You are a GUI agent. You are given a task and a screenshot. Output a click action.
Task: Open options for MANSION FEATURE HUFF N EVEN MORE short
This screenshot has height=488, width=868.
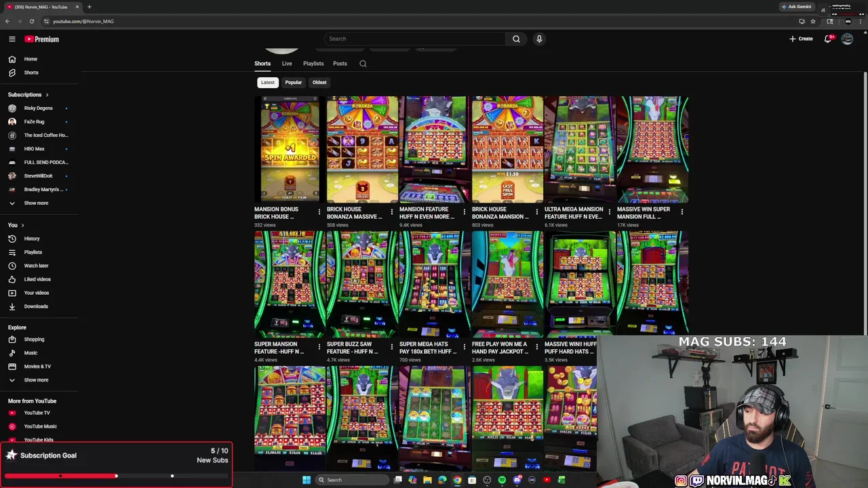tap(464, 212)
